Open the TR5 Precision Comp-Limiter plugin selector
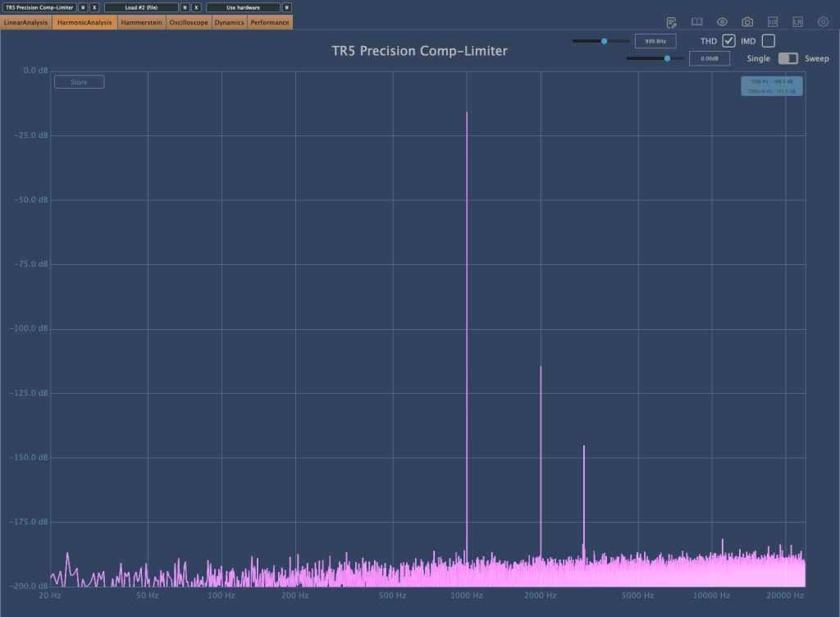 click(x=39, y=7)
